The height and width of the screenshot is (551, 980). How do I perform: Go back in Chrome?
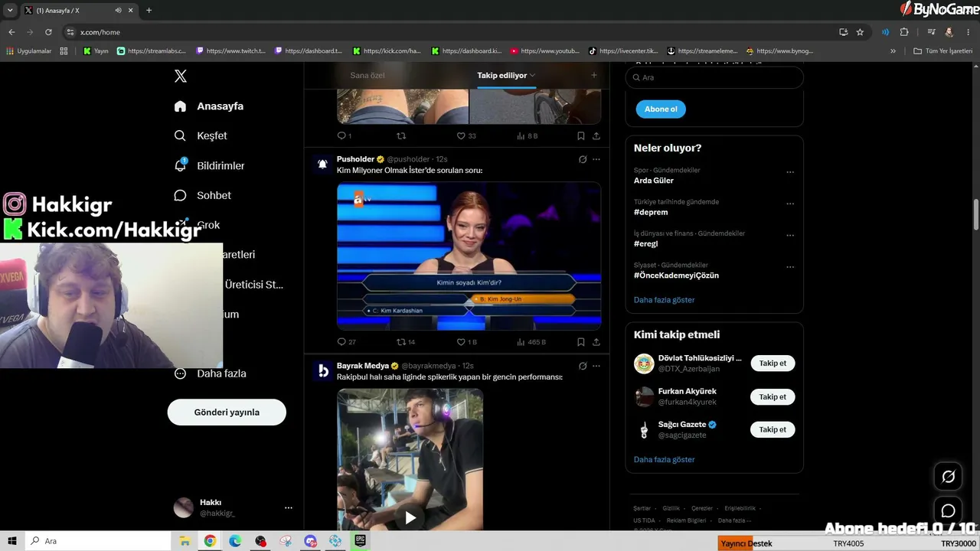point(11,32)
